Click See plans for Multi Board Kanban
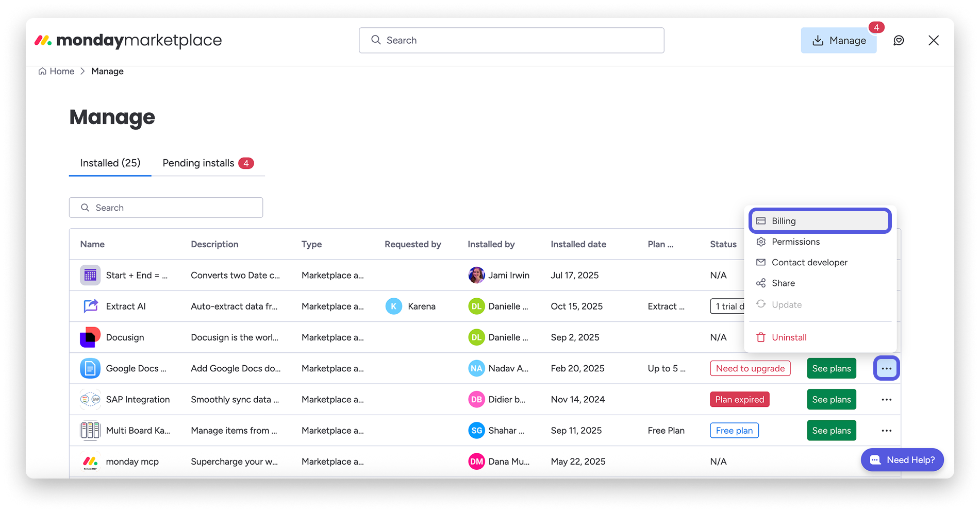Image resolution: width=980 pixels, height=512 pixels. coord(832,430)
